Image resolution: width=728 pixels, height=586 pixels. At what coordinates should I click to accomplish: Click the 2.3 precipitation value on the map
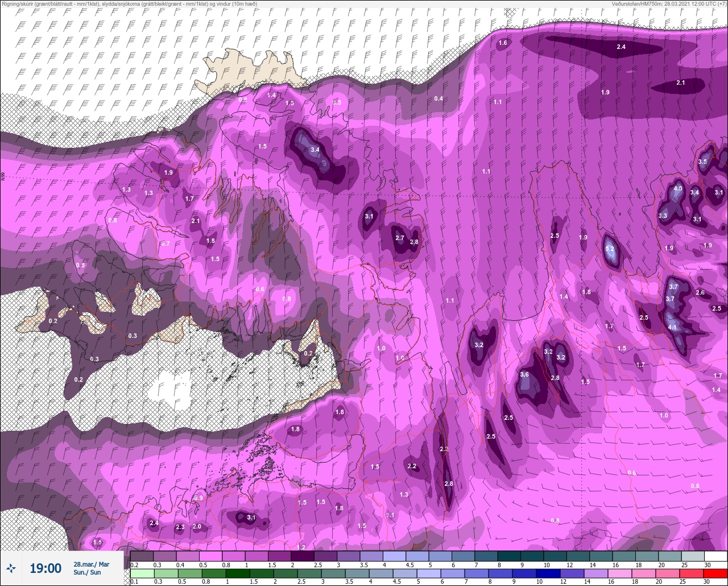pos(180,527)
